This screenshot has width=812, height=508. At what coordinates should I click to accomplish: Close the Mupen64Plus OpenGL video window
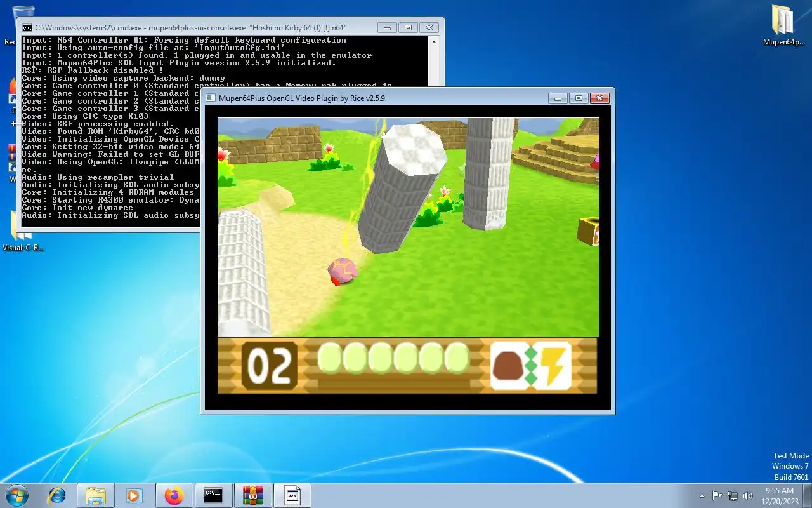click(599, 98)
